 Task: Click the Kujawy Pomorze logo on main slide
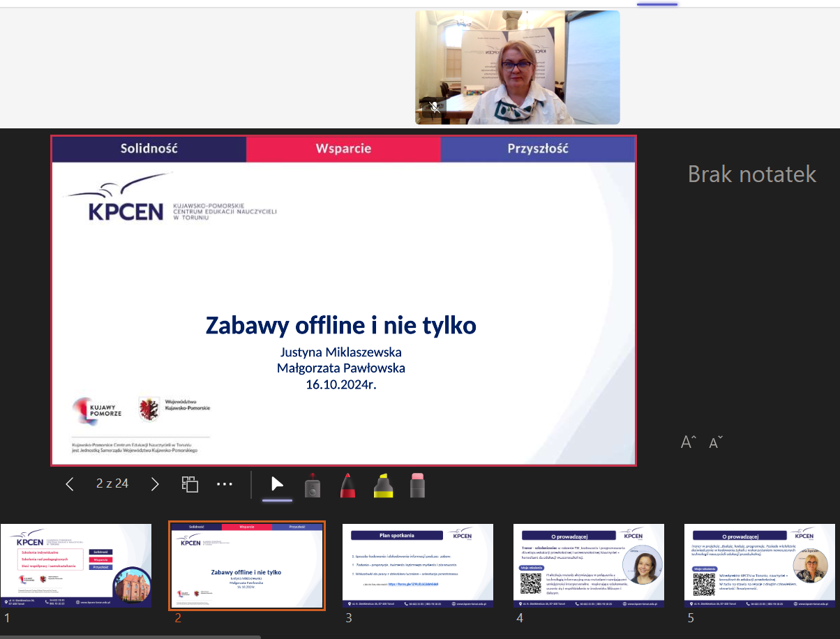pyautogui.click(x=97, y=412)
